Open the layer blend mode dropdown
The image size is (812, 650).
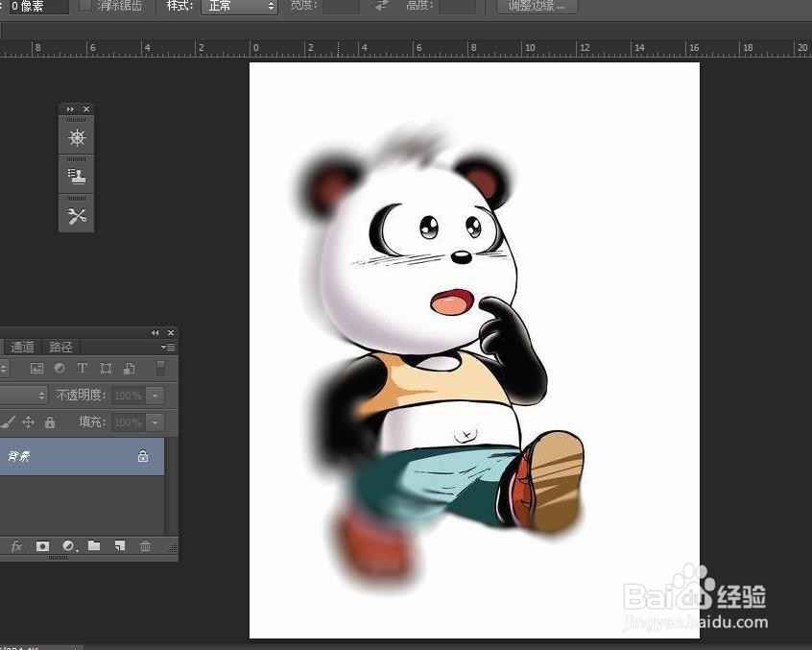coord(23,396)
